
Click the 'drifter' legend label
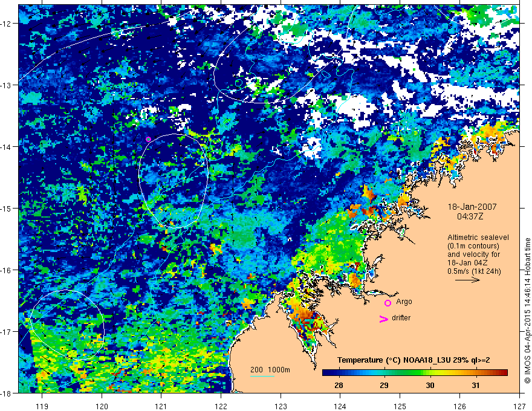tap(401, 318)
